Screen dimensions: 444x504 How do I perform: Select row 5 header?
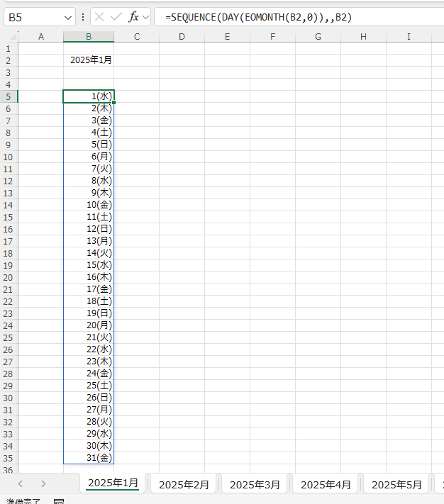point(9,96)
